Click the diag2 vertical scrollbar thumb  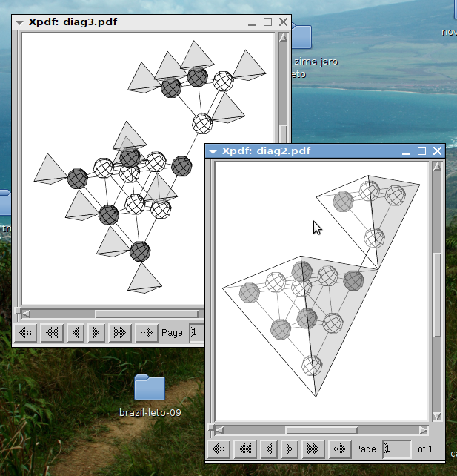tap(437, 294)
